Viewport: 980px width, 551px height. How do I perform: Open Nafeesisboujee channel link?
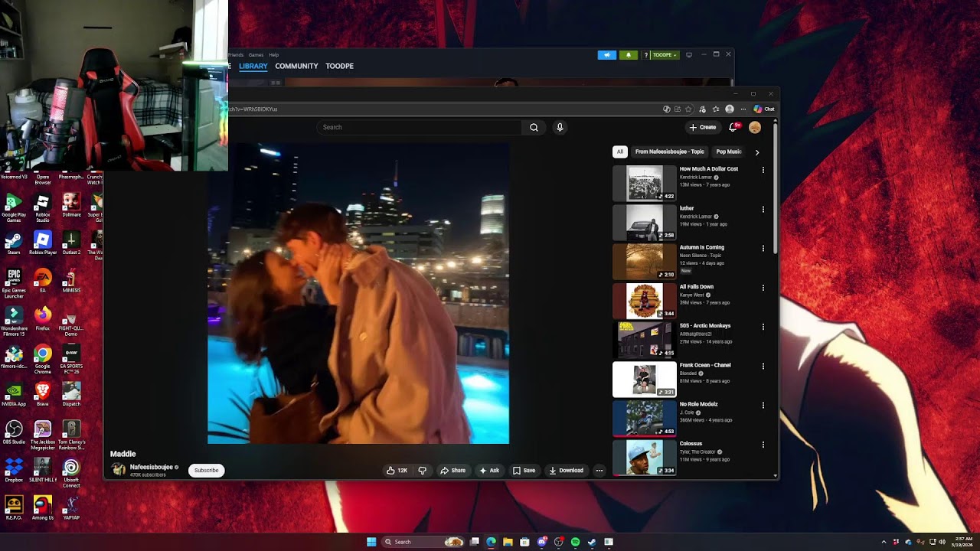pos(151,467)
